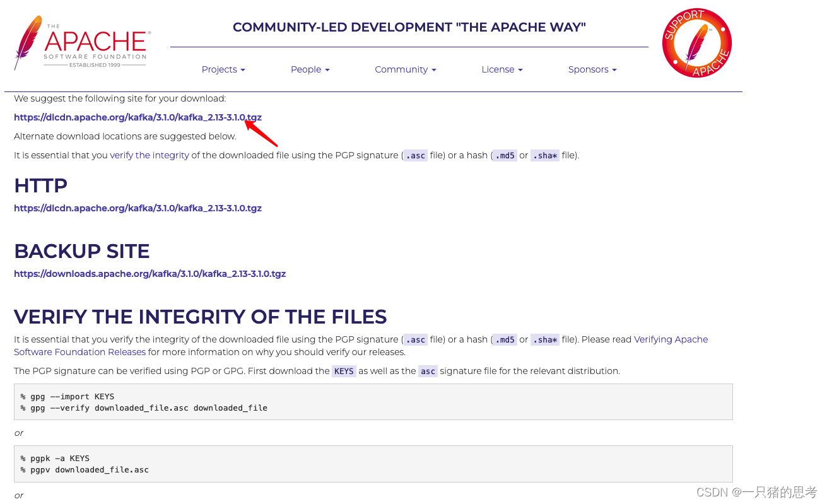Click the 'HTTP' heading
Viewport: 827px width, 504px height.
40,185
